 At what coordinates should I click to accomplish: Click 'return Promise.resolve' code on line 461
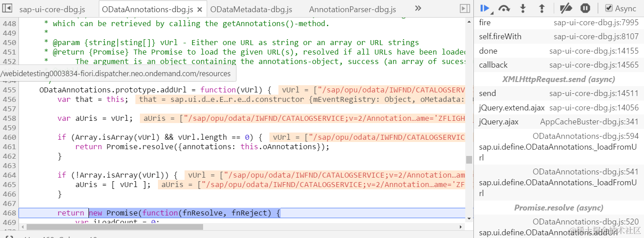click(x=202, y=146)
